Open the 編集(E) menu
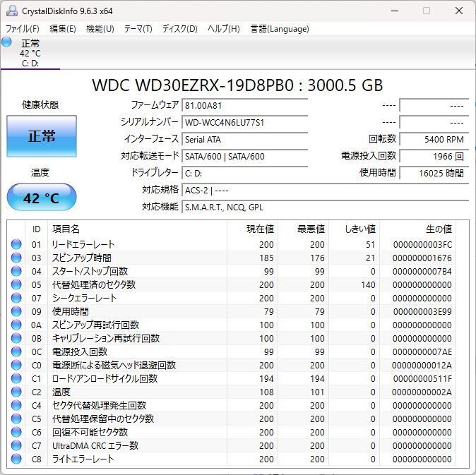Screen dimensions: 476x475 63,29
